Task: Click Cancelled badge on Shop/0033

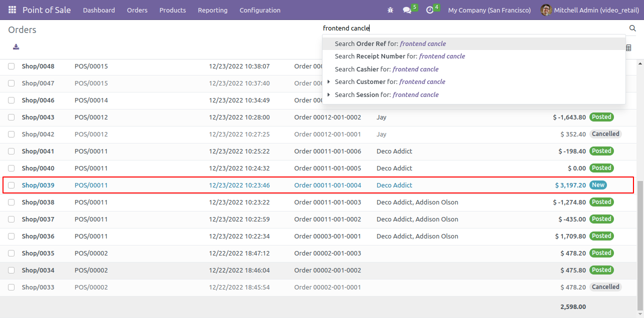Action: [605, 287]
